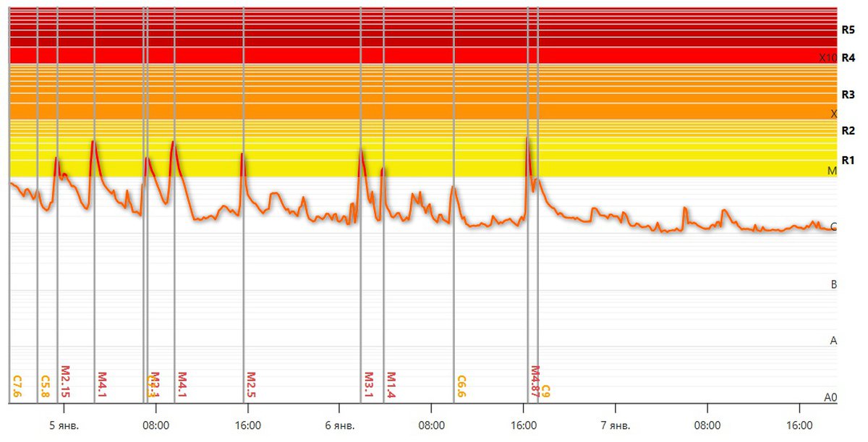Select the R2 scale label
The width and height of the screenshot is (868, 442).
[848, 131]
